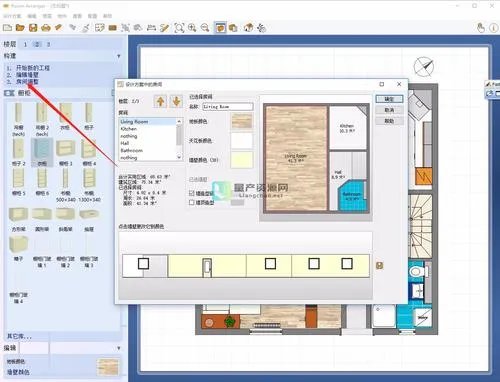
Task: Click the Zoom in magnifier icon
Action: tap(192, 28)
